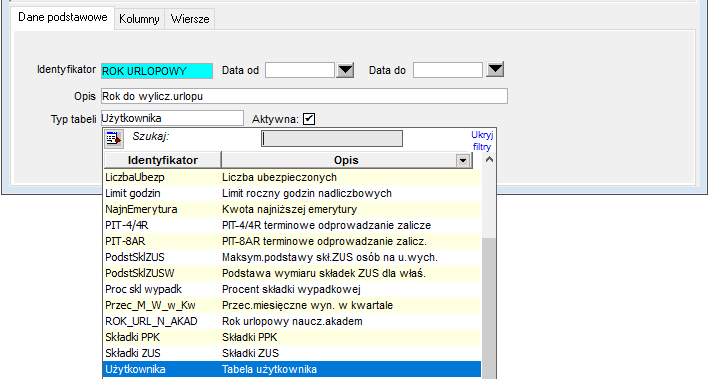Expand the Opis column header dropdown
The image size is (709, 379).
tap(463, 161)
